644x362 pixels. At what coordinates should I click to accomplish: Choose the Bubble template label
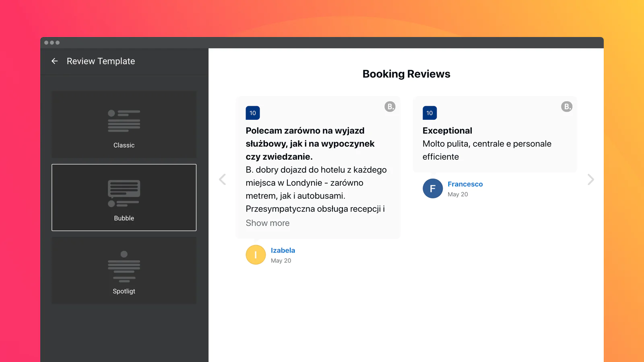point(124,218)
